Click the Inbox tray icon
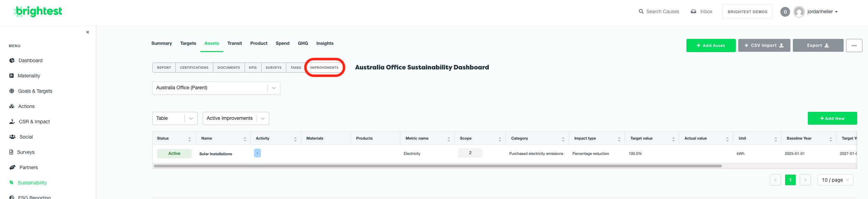Viewport: 868px width, 199px height. click(693, 11)
